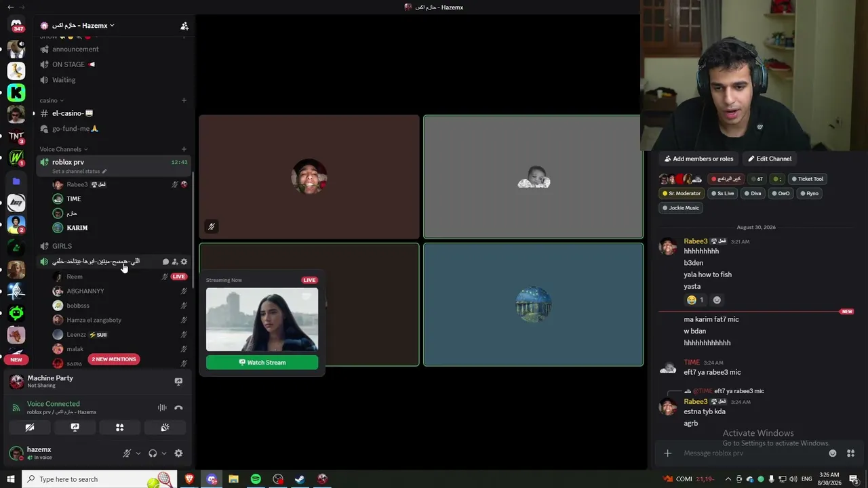Viewport: 868px width, 488px height.
Task: Open the purple server folder icon
Action: click(16, 181)
